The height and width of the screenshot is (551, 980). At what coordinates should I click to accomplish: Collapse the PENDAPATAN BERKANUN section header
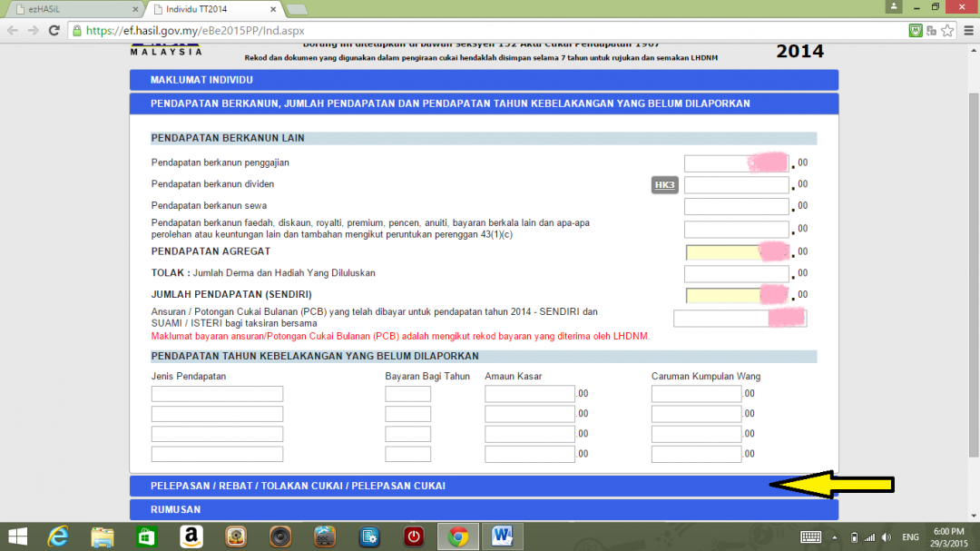[x=484, y=103]
